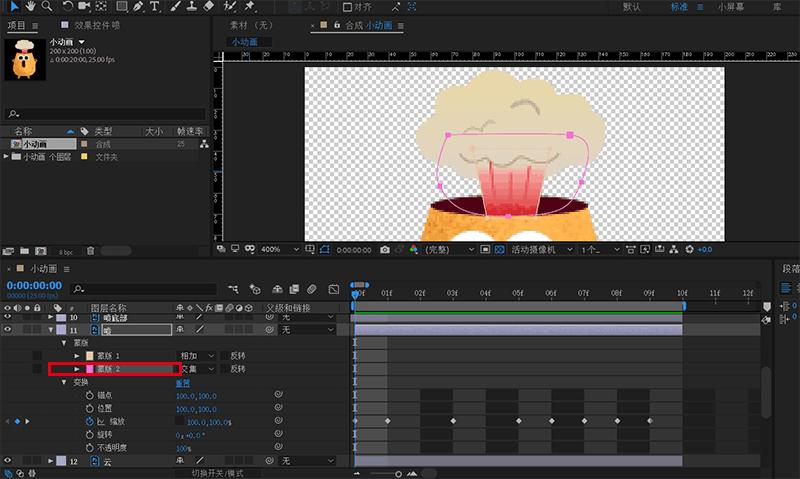Image resolution: width=800 pixels, height=479 pixels.
Task: Open 蒙版 2 mode dropdown showing 交集
Action: 197,369
